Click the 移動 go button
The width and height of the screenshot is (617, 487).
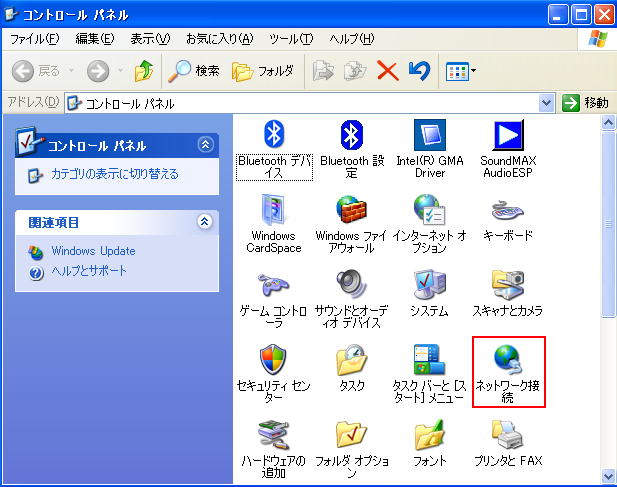586,103
